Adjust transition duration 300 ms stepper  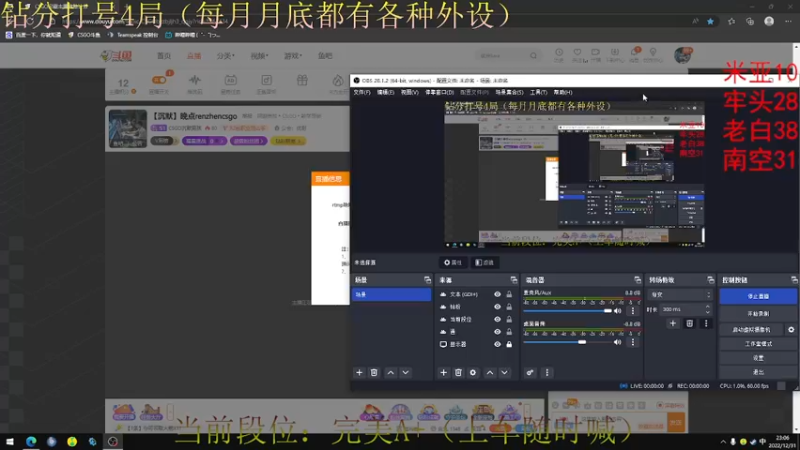(x=707, y=309)
